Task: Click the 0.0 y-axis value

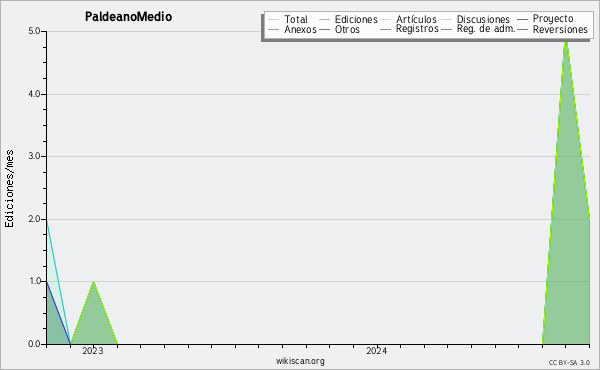Action: click(34, 344)
